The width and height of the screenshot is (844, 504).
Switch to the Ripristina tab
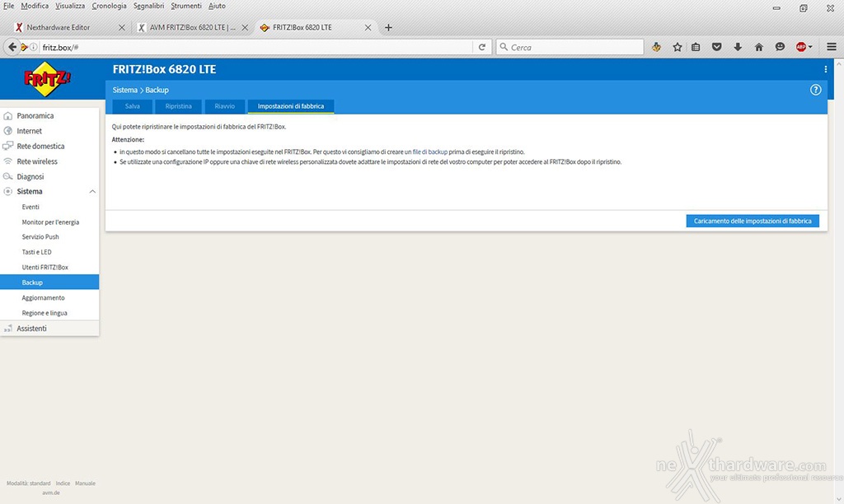point(178,106)
